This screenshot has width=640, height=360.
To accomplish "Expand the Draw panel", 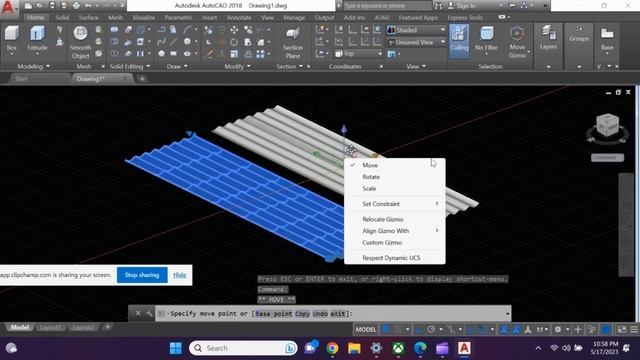I will coord(177,66).
